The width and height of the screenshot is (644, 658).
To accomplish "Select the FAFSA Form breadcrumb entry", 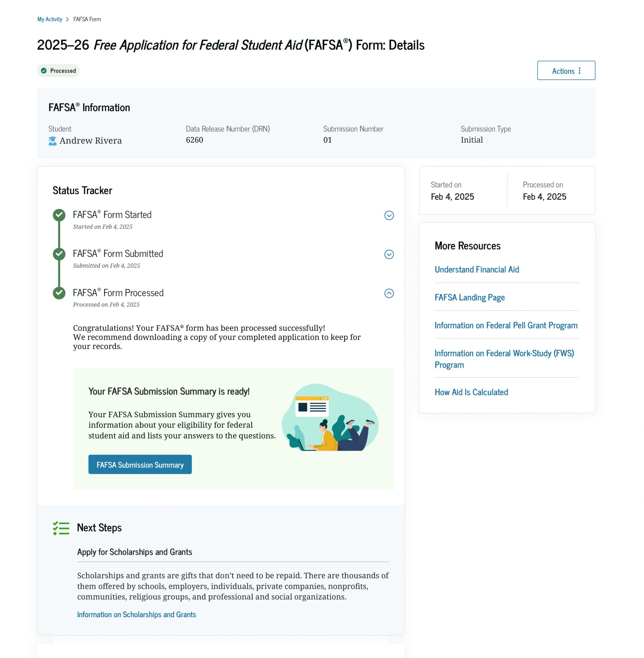I will (x=87, y=19).
